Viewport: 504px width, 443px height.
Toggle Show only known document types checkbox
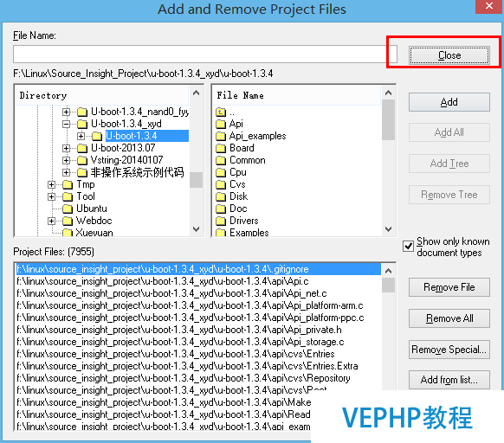(408, 247)
